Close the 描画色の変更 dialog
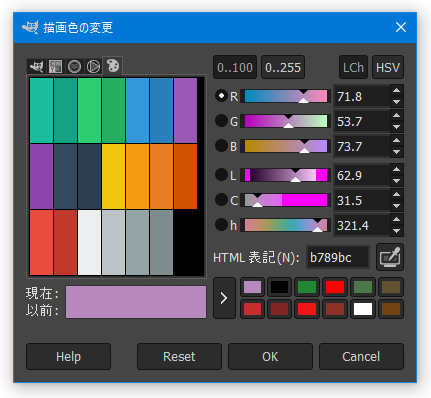This screenshot has width=431, height=398. click(401, 27)
